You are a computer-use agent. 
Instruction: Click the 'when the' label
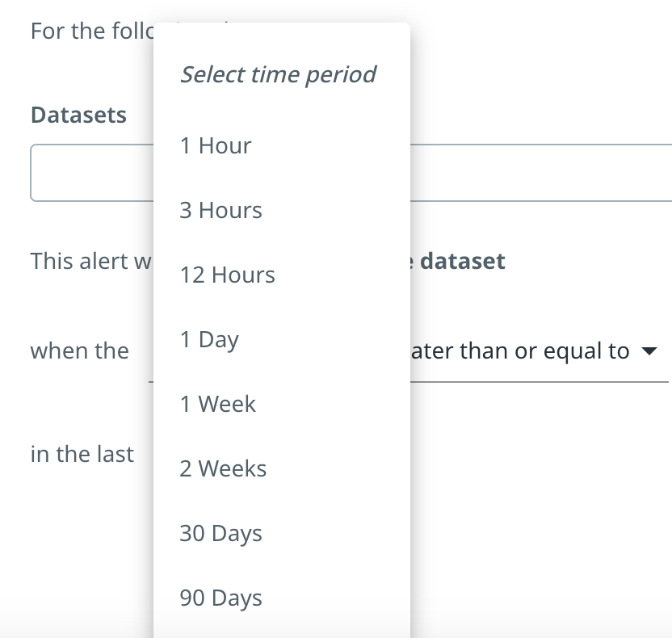point(79,351)
